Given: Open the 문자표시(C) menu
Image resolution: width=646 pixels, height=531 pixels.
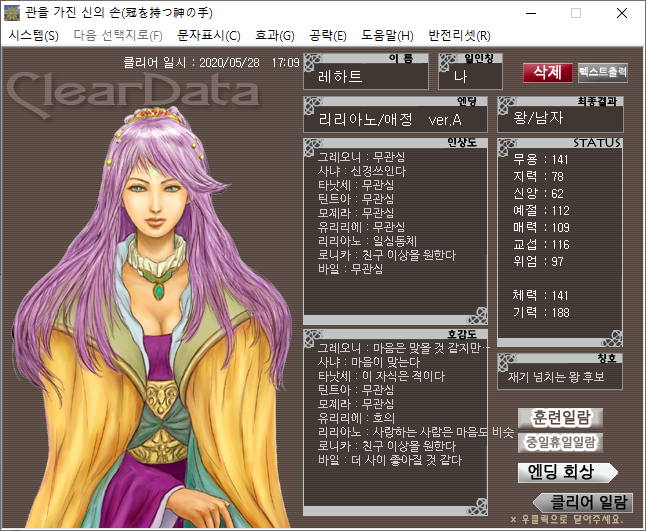Looking at the screenshot, I should (x=208, y=35).
